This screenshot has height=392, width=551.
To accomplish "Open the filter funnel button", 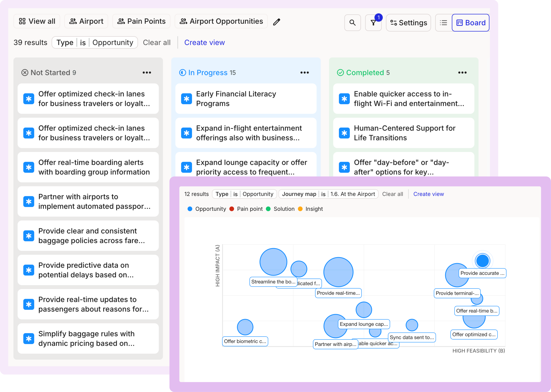I will 373,23.
